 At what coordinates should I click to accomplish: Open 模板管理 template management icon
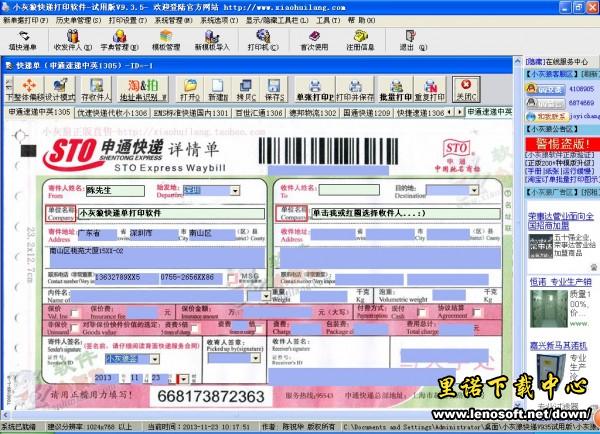pos(166,41)
